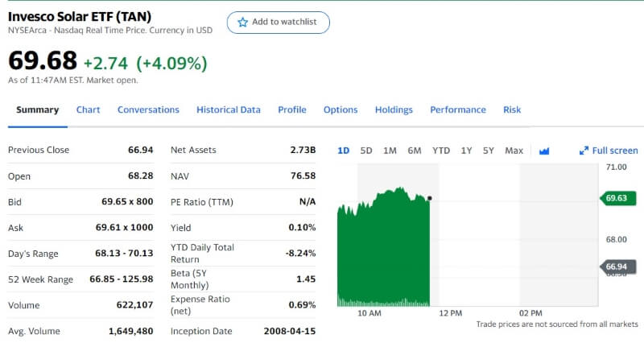This screenshot has width=644, height=343.
Task: Click 'Trade prices are not sourced' disclaimer
Action: point(557,324)
